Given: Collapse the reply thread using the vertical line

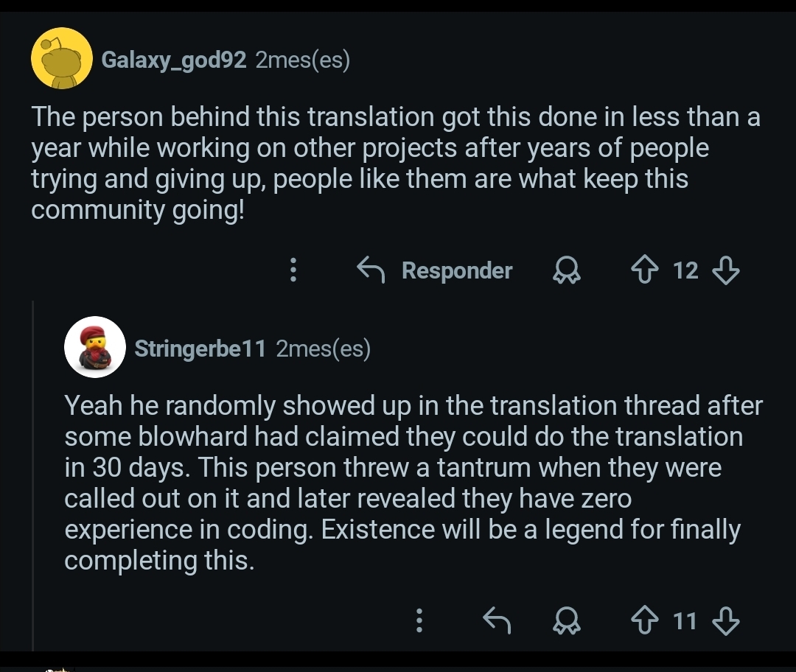Looking at the screenshot, I should [x=34, y=472].
